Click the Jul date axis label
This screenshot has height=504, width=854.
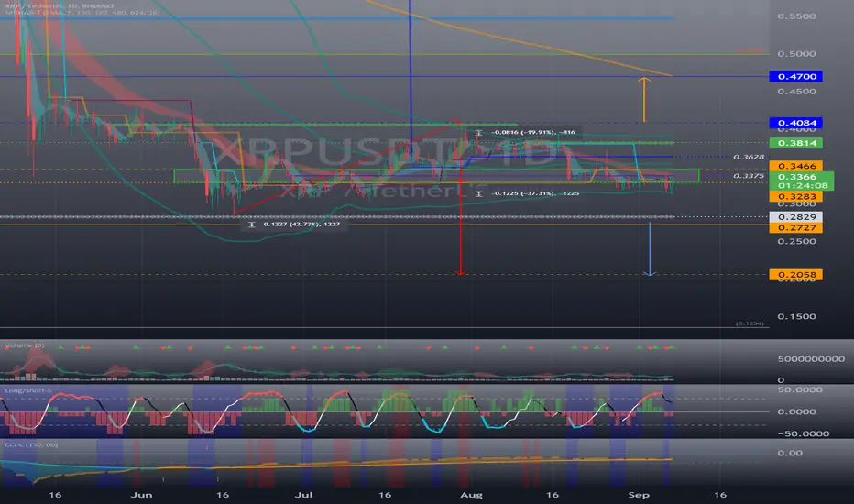(303, 495)
